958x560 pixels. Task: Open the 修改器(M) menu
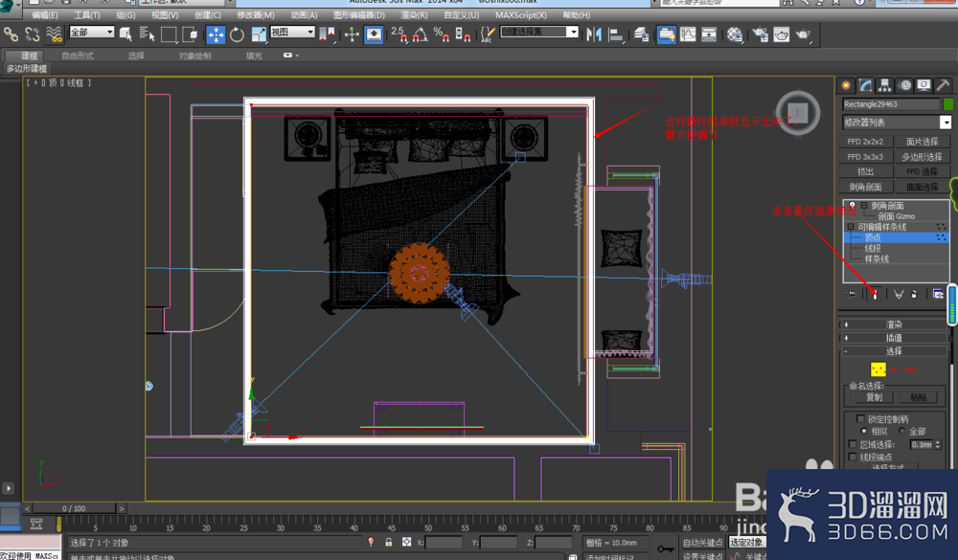pos(256,14)
